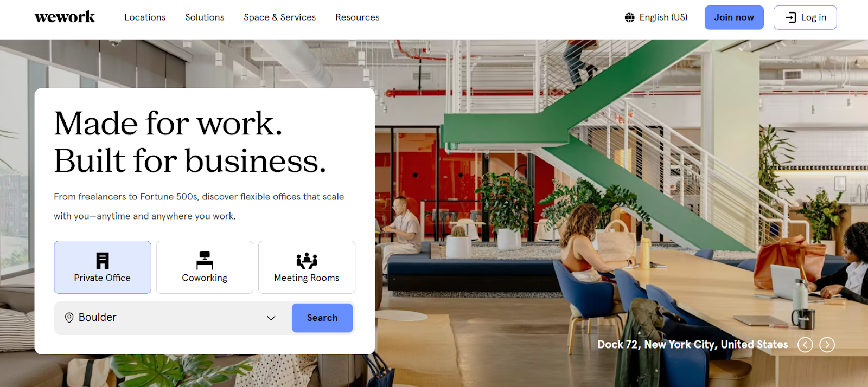Expand the Boulder location dropdown chevron
The width and height of the screenshot is (868, 387).
(271, 318)
